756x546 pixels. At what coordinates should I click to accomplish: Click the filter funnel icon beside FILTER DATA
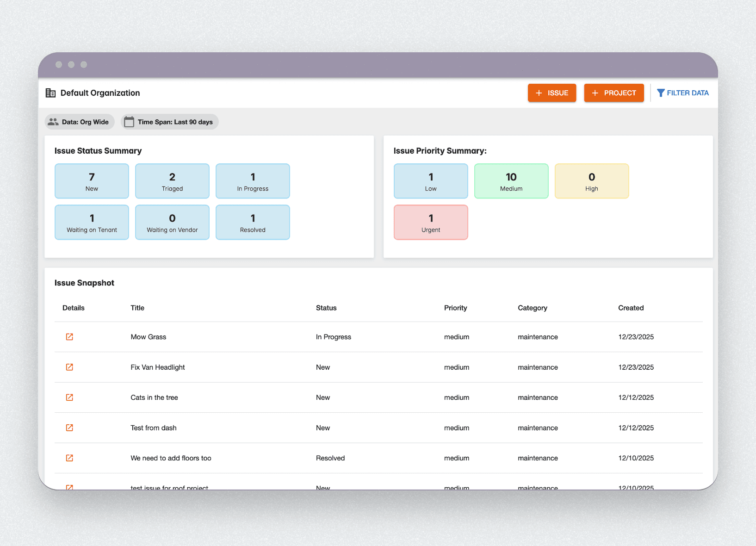click(x=660, y=93)
